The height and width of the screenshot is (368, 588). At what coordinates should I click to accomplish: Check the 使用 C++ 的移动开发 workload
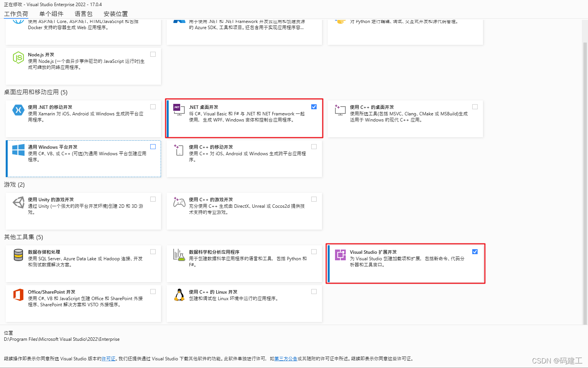pos(314,147)
